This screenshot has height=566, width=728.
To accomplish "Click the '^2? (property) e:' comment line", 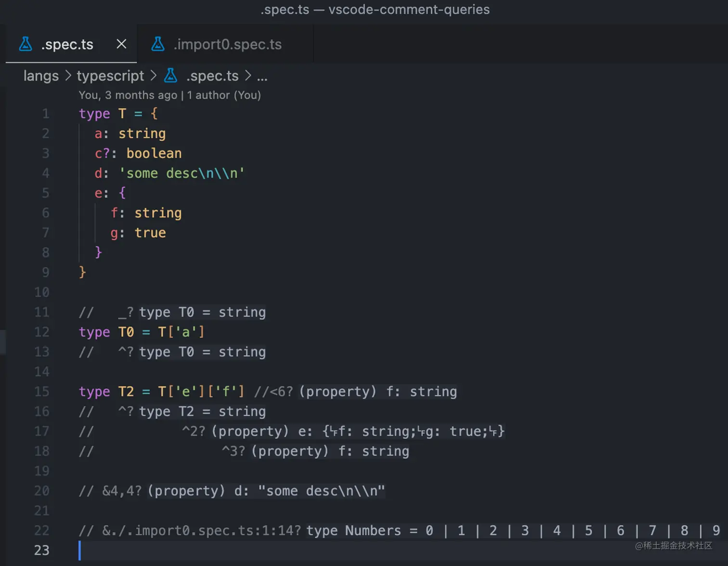I will 292,431.
